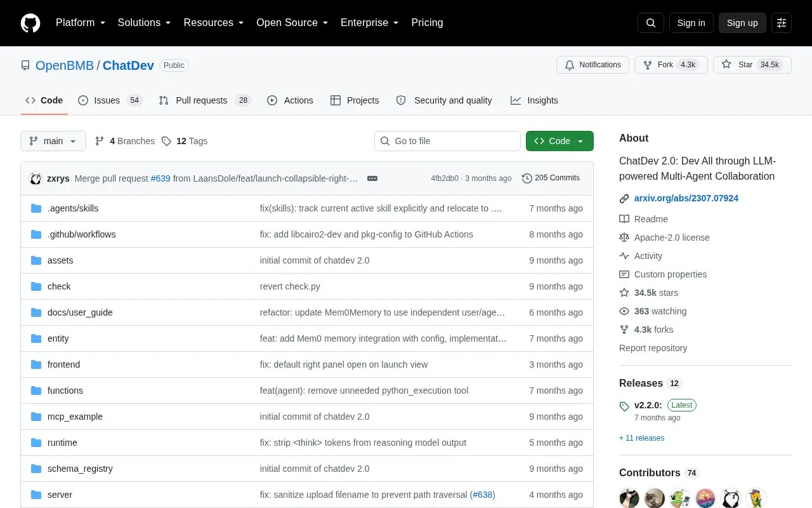The image size is (812, 508).
Task: Open the 205 Commits history
Action: point(551,178)
